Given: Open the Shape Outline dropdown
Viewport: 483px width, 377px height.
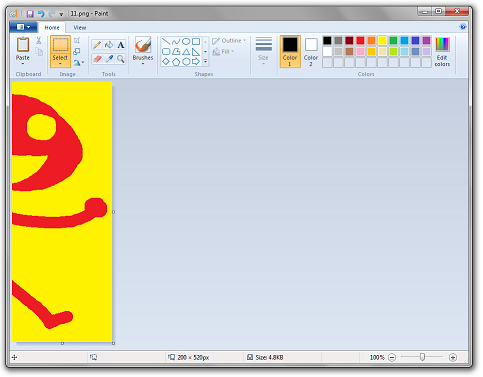Looking at the screenshot, I should [229, 41].
